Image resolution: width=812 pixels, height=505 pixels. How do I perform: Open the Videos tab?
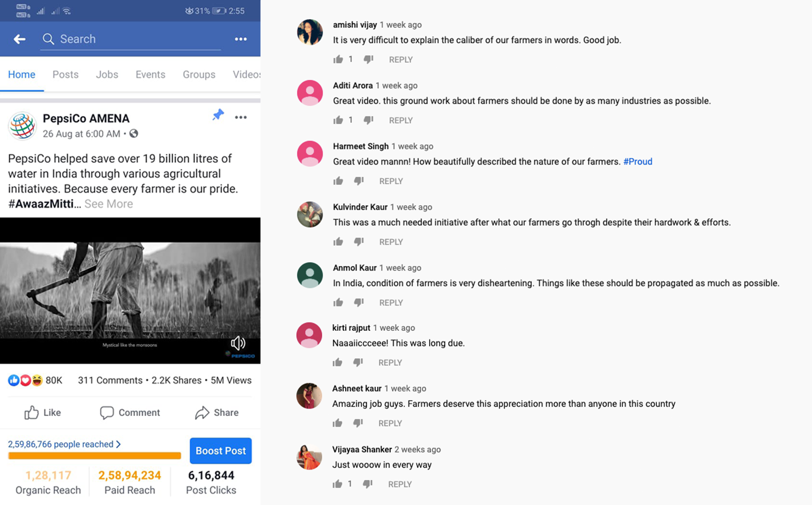(x=246, y=74)
